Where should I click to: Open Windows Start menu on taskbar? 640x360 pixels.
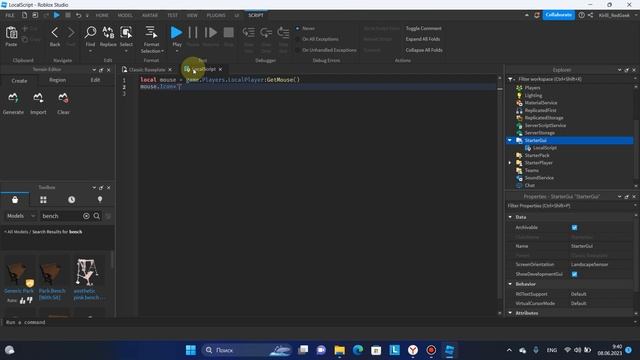click(191, 350)
